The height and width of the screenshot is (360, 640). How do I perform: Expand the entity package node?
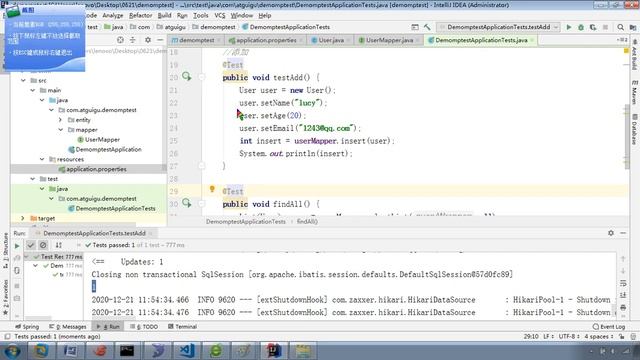pyautogui.click(x=60, y=120)
